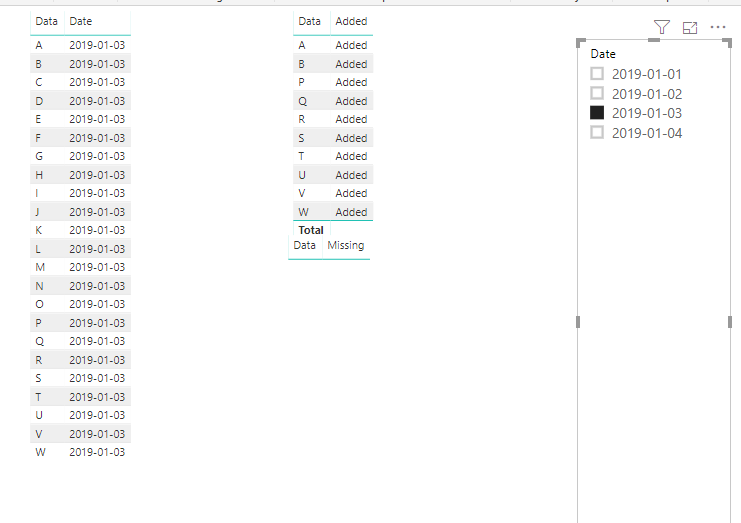Screen dimensions: 741x523
Task: Select Added value in row S
Action: 351,138
